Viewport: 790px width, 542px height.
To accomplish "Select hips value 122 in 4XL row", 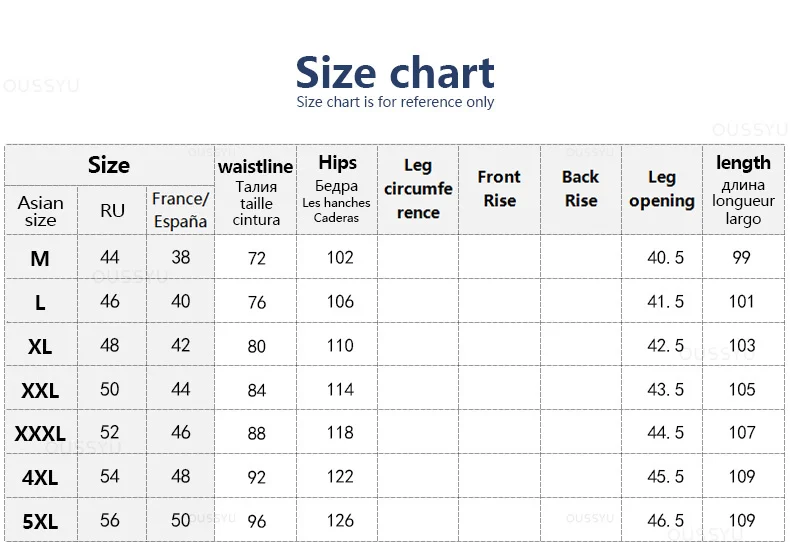I will point(340,477).
